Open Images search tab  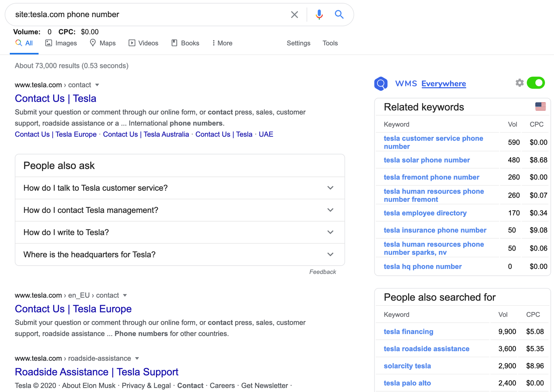tap(61, 43)
